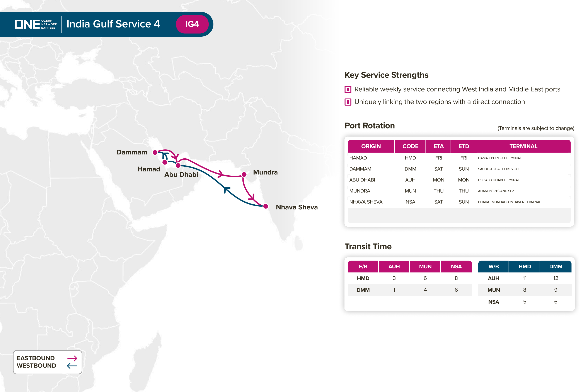
Task: Select the W/B transit table header
Action: [x=493, y=267]
